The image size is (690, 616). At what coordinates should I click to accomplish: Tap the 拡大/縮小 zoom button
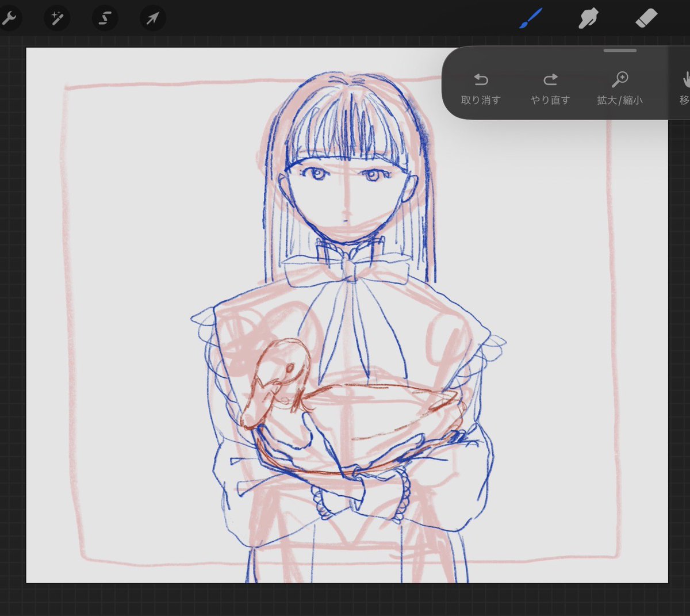pyautogui.click(x=620, y=89)
